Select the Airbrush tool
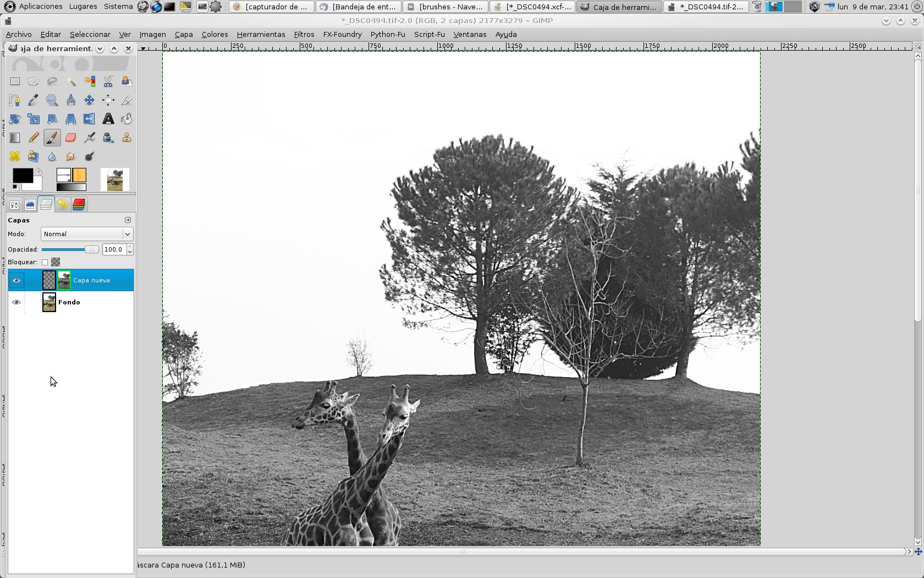Screen dimensions: 924x578 [x=90, y=138]
